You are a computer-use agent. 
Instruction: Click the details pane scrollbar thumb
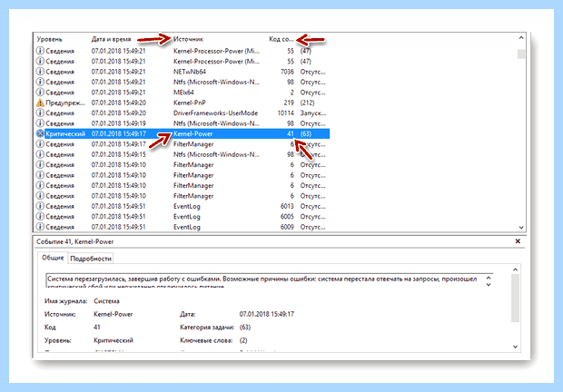[515, 299]
